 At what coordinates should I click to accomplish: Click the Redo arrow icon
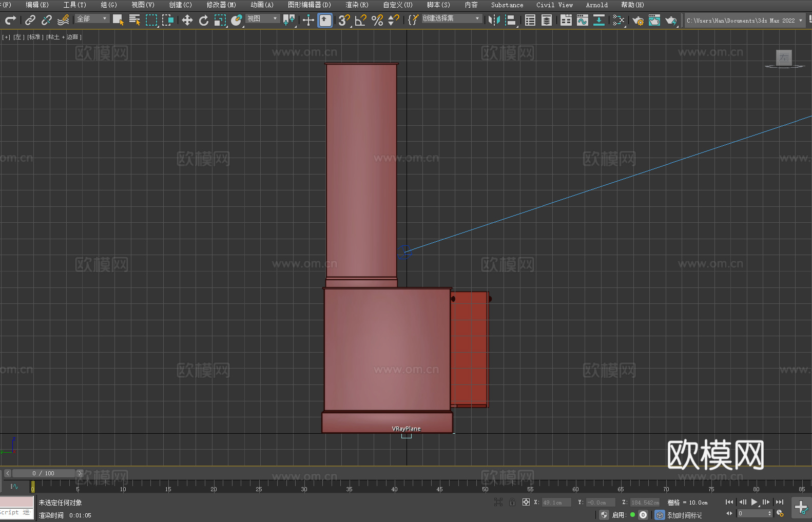click(10, 20)
